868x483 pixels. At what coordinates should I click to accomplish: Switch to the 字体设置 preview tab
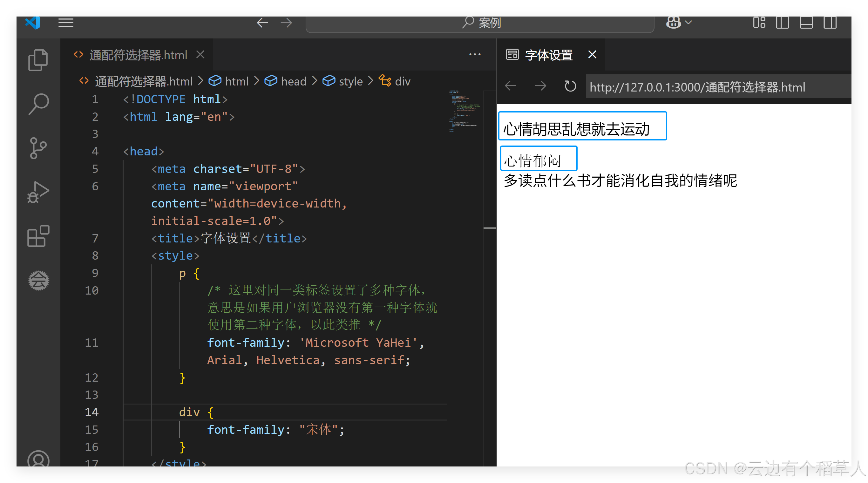point(548,55)
